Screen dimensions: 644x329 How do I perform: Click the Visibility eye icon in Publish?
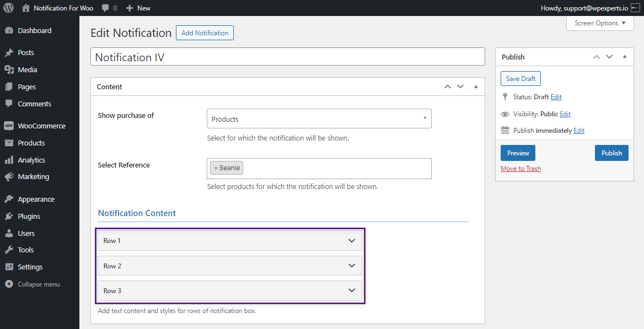tap(505, 114)
